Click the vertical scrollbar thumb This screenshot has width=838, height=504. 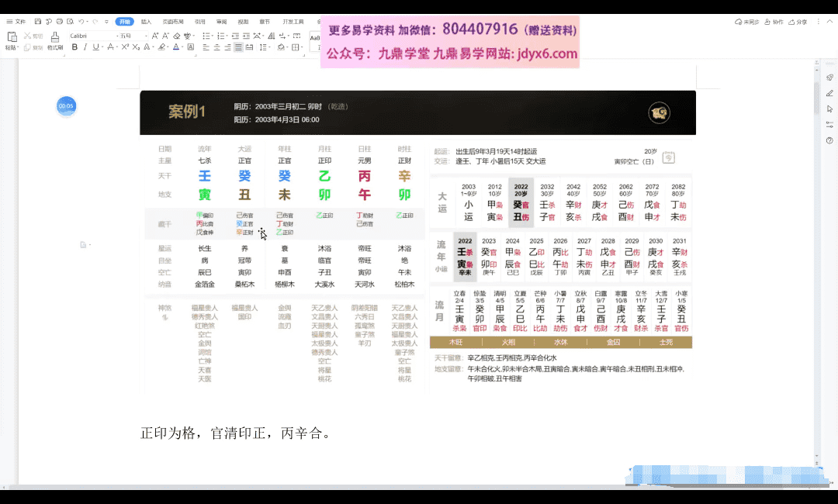tap(816, 97)
